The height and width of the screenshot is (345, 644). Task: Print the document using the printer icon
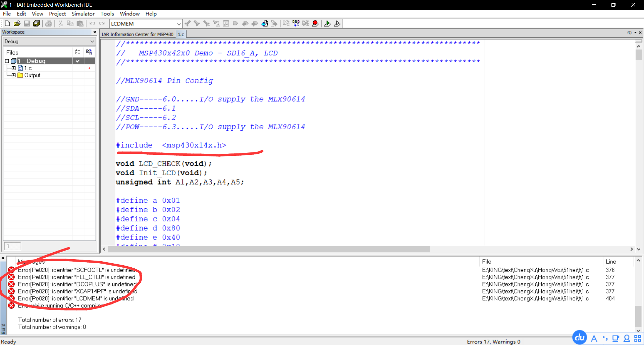click(x=49, y=23)
